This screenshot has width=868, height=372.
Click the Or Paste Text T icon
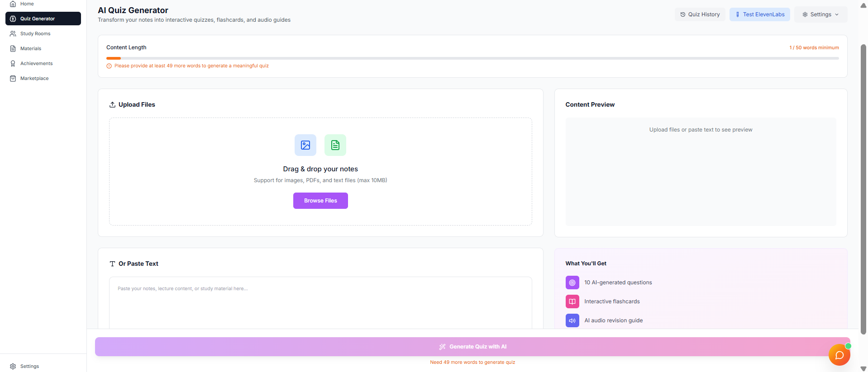112,264
